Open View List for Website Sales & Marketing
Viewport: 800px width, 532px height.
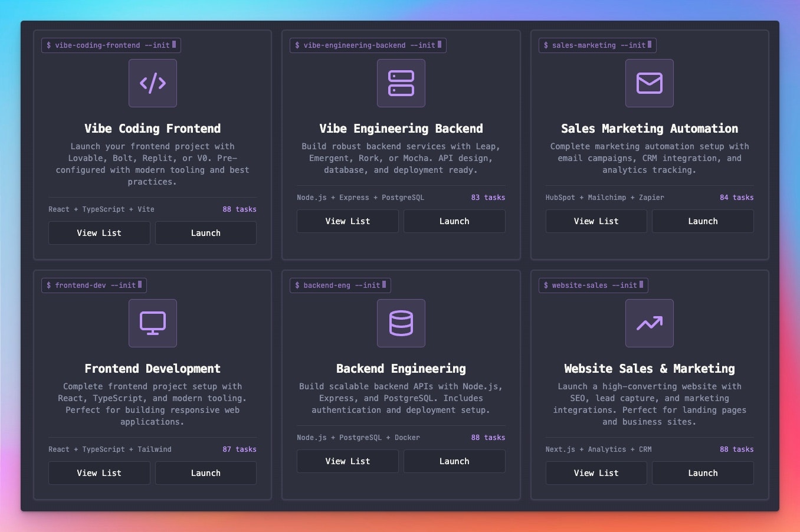click(x=596, y=472)
